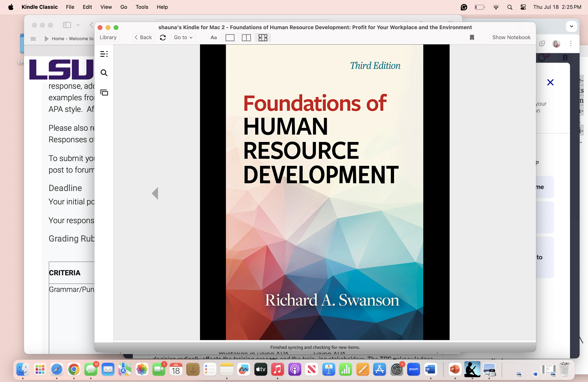Screen dimensions: 588x382
Task: Expand the chevron at top-right corner
Action: point(571,26)
